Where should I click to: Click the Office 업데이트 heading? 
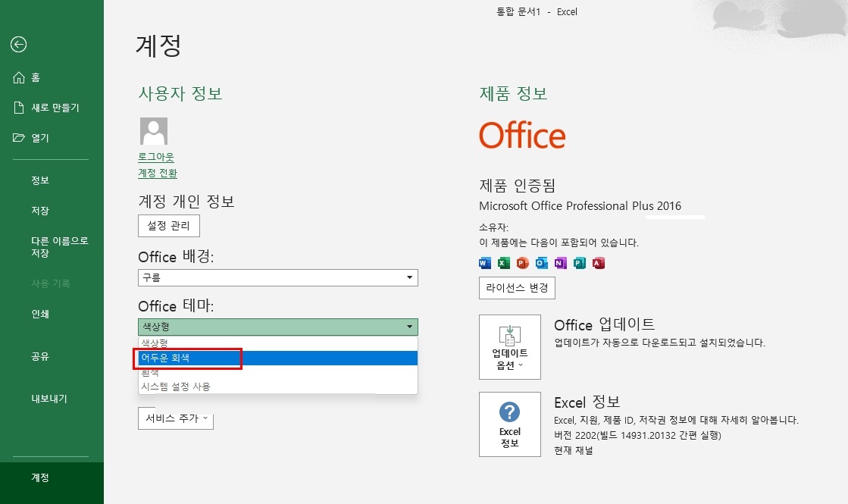(604, 324)
